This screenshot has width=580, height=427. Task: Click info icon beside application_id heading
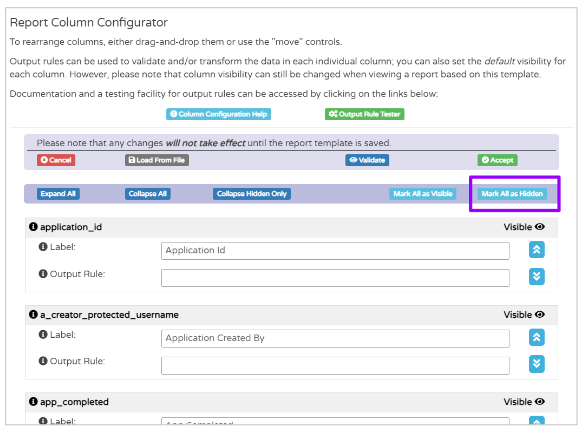click(33, 226)
